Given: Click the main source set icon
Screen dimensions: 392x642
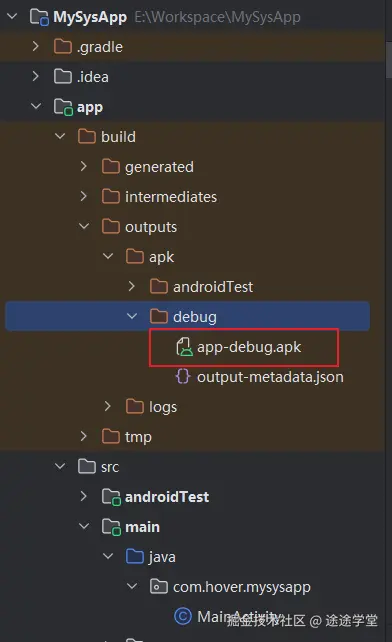Looking at the screenshot, I should 111,527.
